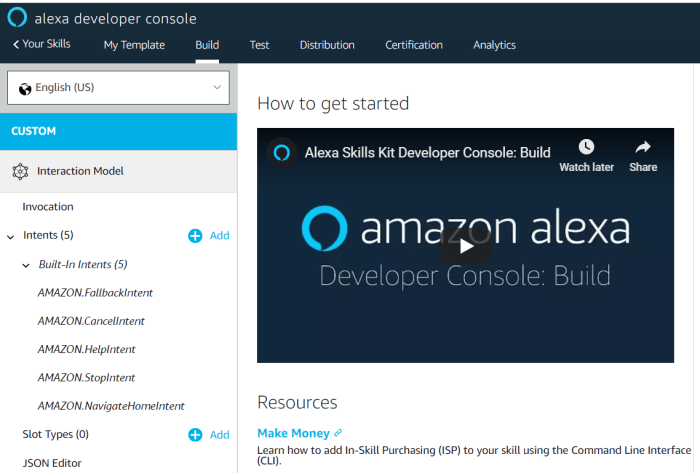700x473 pixels.
Task: Click the Alexa logo ring icon
Action: point(18,18)
